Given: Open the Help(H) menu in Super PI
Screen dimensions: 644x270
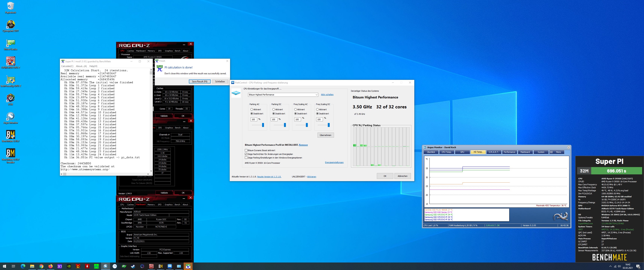Looking at the screenshot, I should (93, 66).
